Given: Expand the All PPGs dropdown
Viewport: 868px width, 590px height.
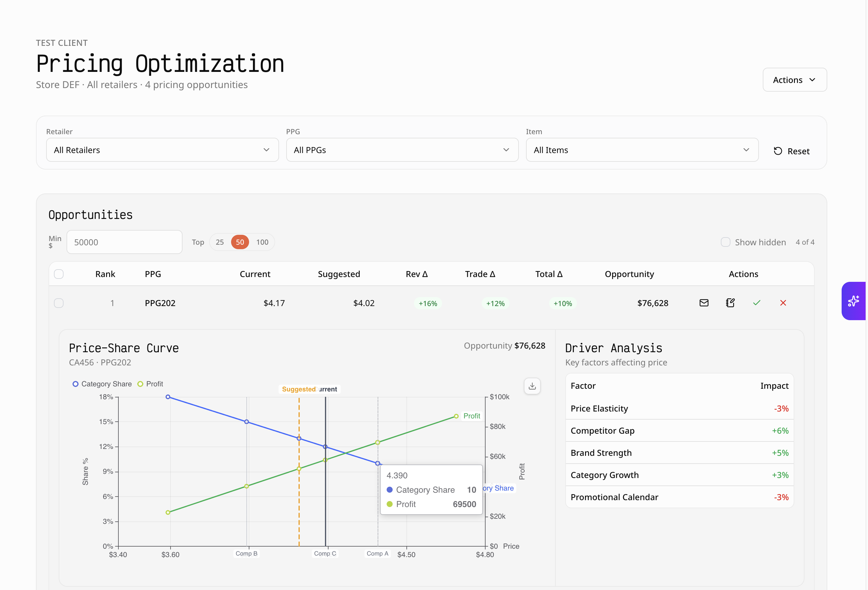Looking at the screenshot, I should click(x=402, y=150).
